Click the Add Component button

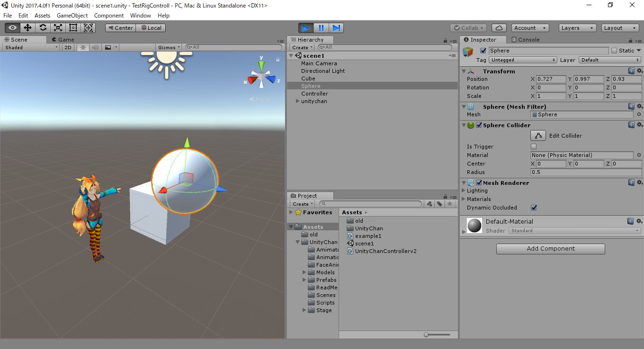click(551, 249)
